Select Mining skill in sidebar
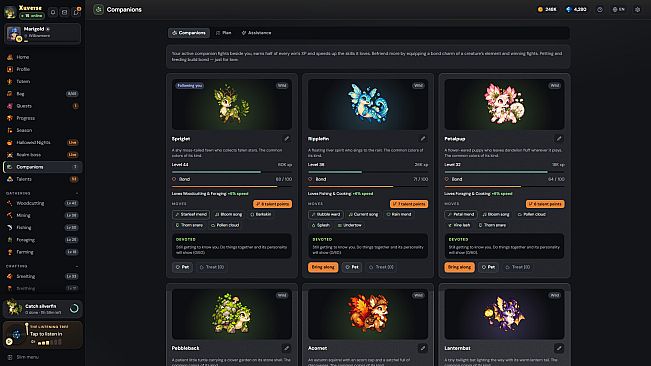The image size is (651, 366). pyautogui.click(x=42, y=215)
